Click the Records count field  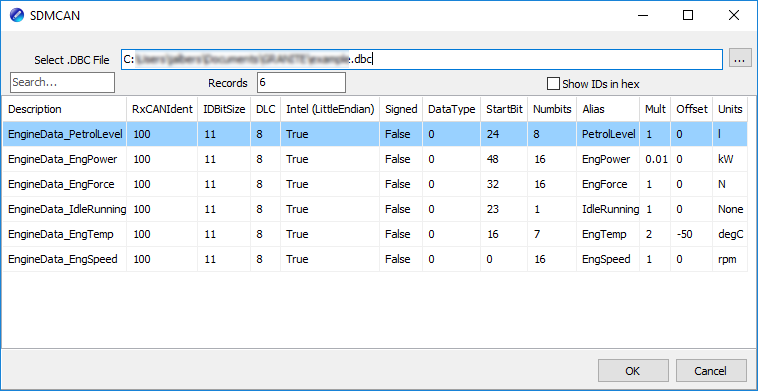[x=301, y=82]
